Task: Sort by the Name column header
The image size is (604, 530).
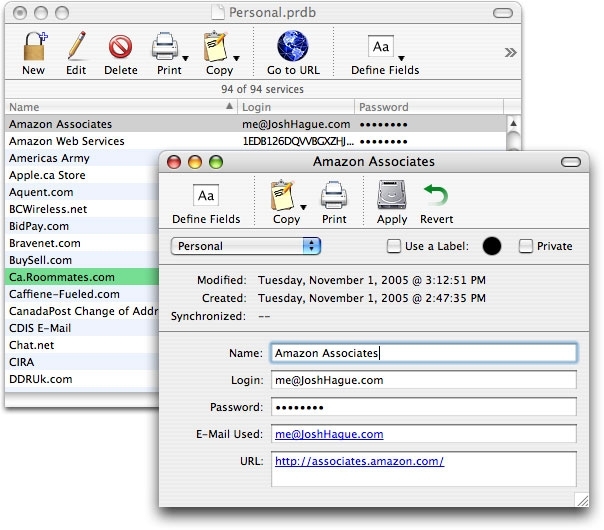Action: (x=121, y=107)
